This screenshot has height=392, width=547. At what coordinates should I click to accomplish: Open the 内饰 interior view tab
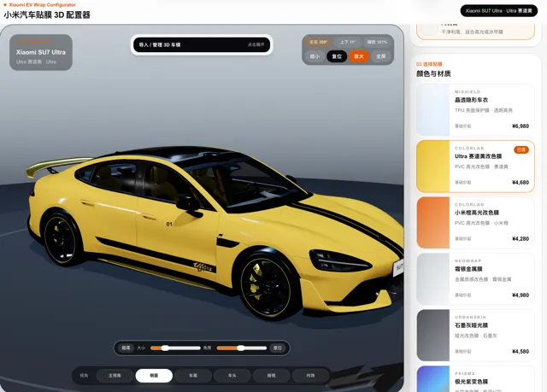coord(310,376)
